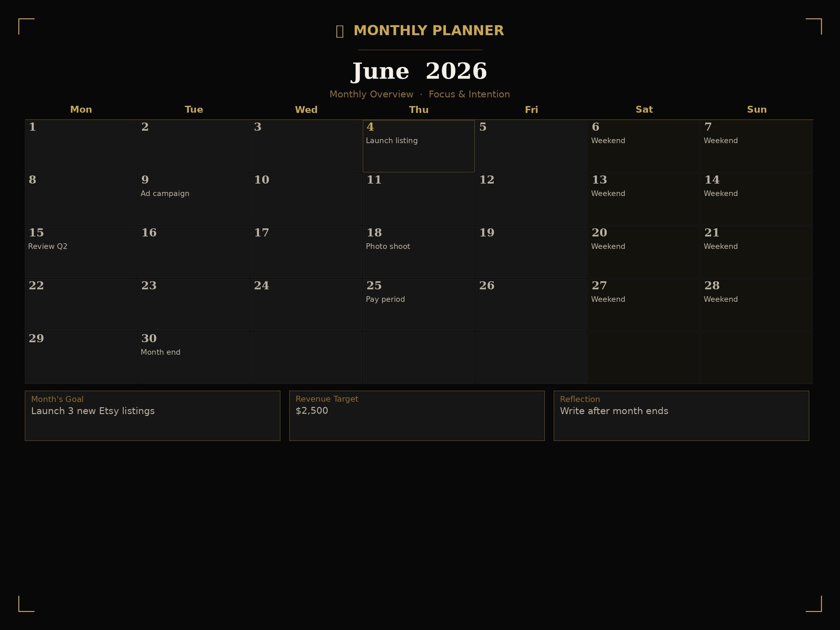Click the Reflection label

(x=580, y=399)
